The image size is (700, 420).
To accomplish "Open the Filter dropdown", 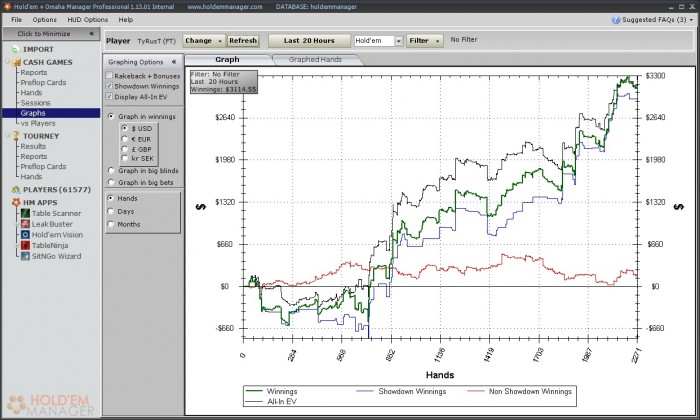I will (425, 41).
